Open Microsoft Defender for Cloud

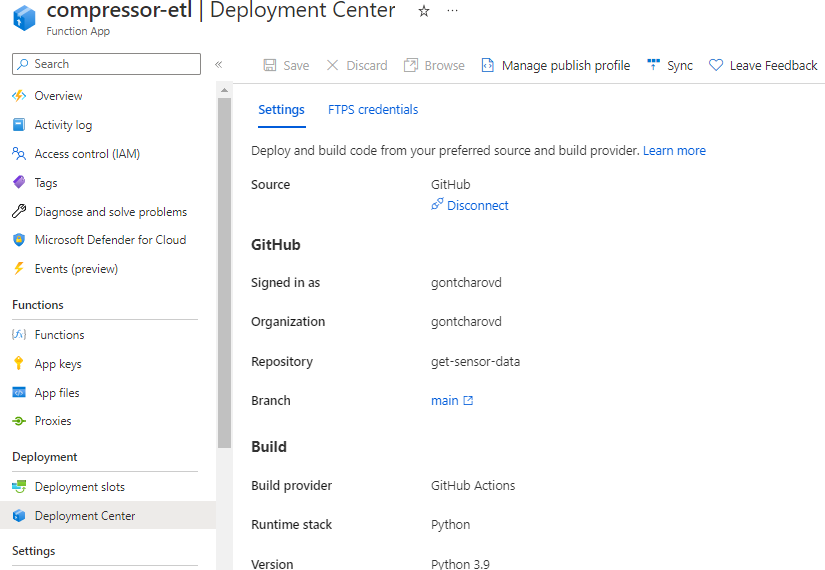click(x=110, y=239)
